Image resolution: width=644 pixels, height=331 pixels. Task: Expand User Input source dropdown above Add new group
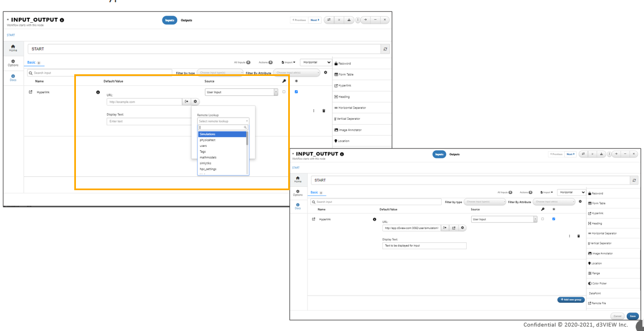point(504,220)
